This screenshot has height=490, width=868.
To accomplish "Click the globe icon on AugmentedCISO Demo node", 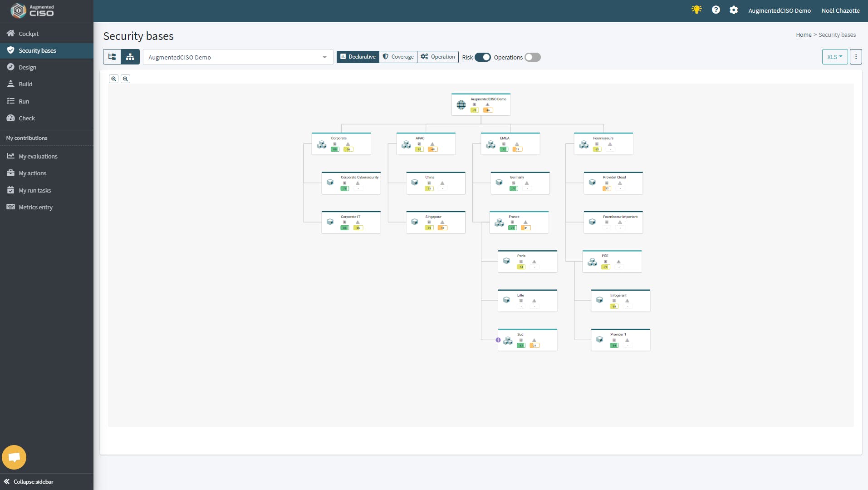I will tap(461, 105).
